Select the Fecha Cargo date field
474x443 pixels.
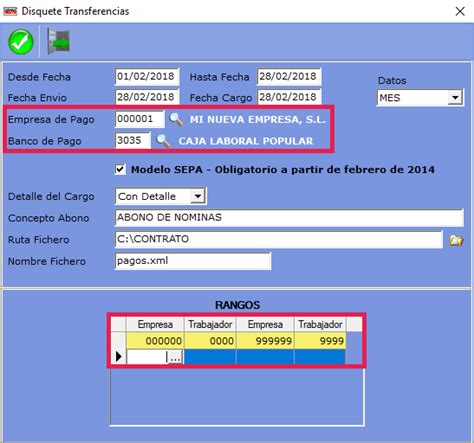(289, 97)
